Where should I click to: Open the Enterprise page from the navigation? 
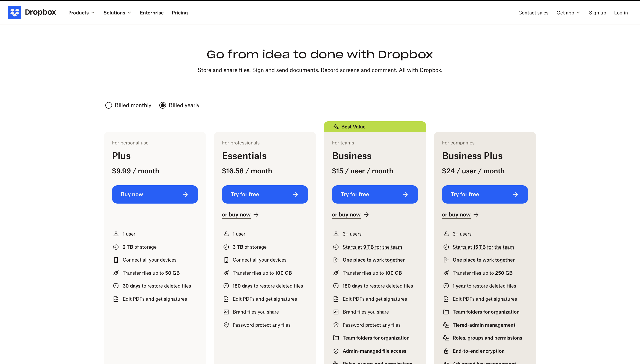point(152,12)
